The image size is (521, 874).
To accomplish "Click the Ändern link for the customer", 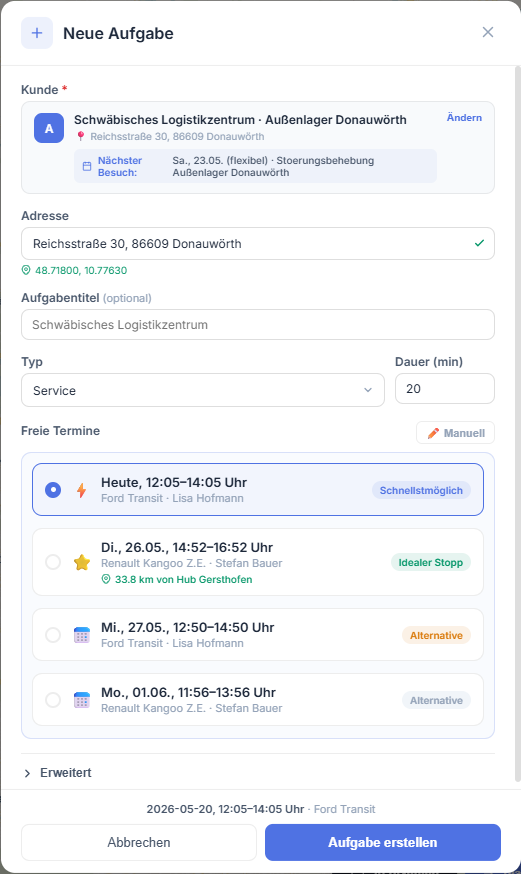I will point(464,118).
